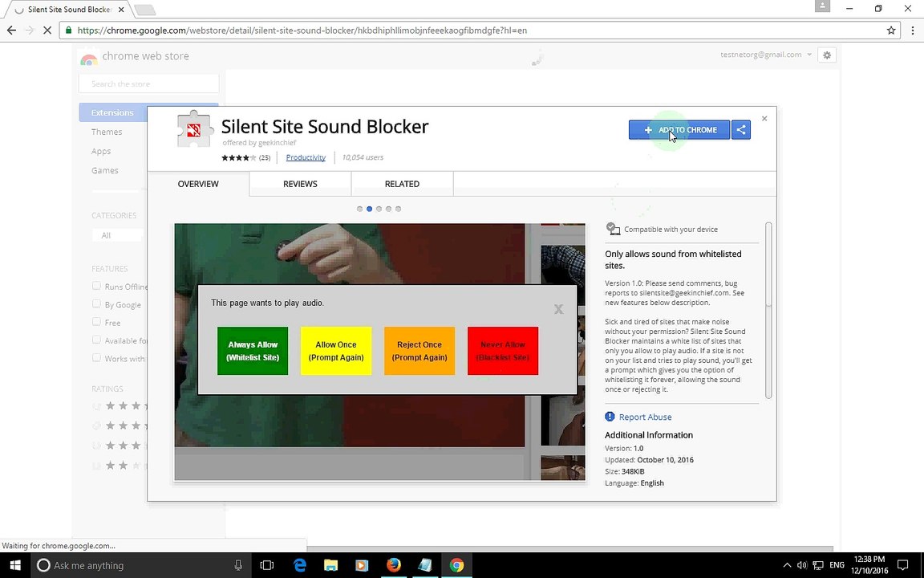Open File Explorer from the taskbar
The width and height of the screenshot is (924, 578).
[330, 565]
